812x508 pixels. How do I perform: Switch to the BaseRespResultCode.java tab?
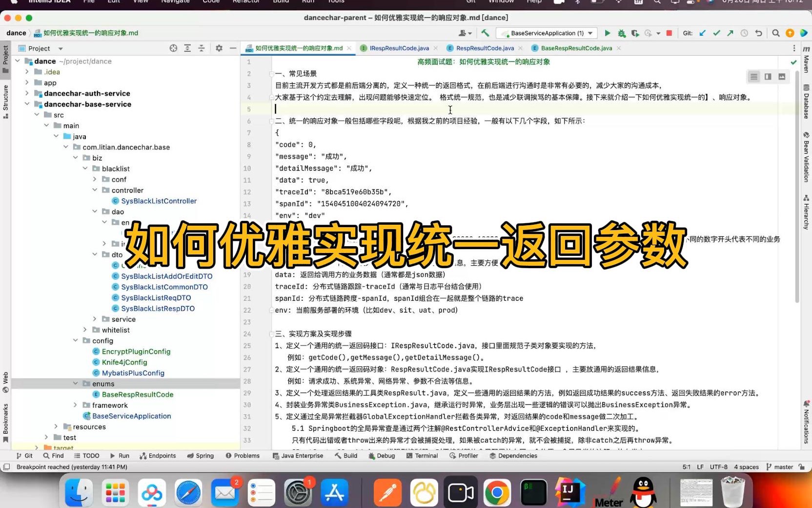576,48
